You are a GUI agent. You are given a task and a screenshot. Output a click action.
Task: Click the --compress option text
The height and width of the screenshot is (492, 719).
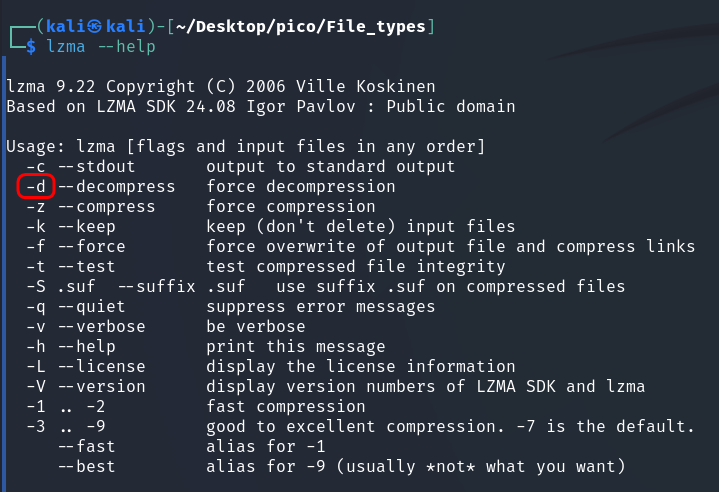[x=105, y=206]
